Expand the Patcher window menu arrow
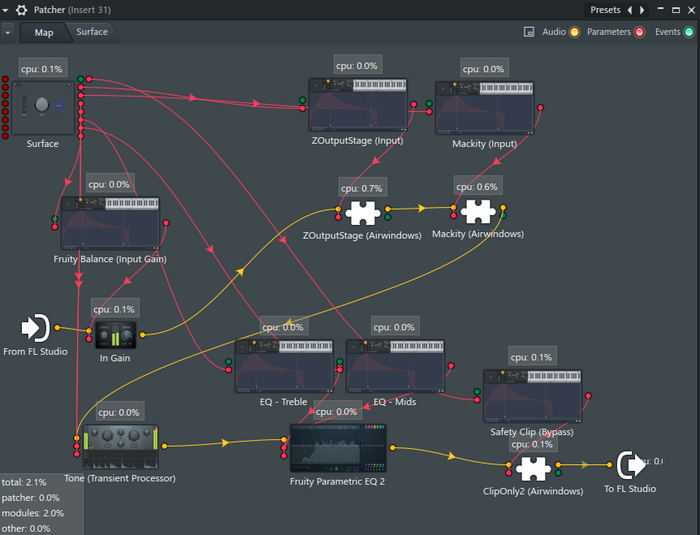Viewport: 700px width, 535px height. (5, 10)
